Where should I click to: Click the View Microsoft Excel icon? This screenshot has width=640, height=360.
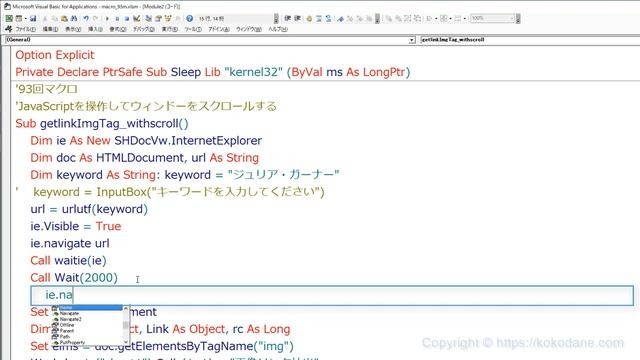[x=9, y=18]
